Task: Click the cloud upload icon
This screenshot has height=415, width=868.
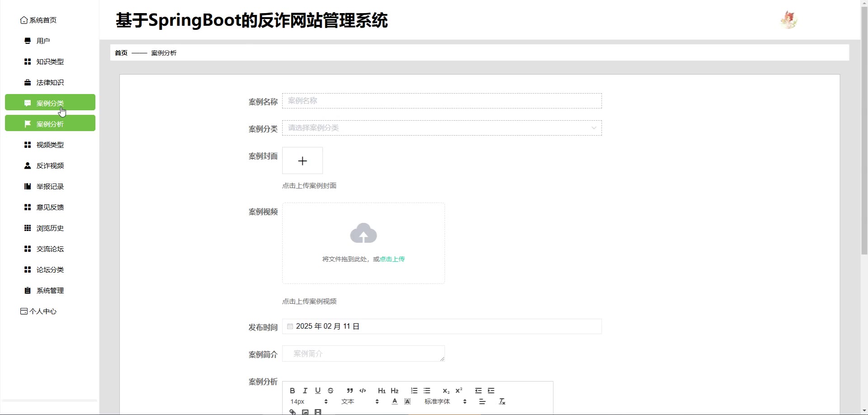Action: click(363, 233)
